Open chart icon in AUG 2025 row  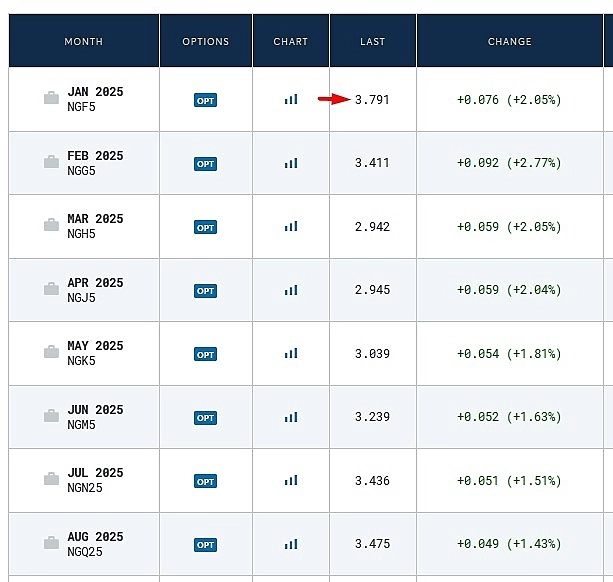point(291,544)
